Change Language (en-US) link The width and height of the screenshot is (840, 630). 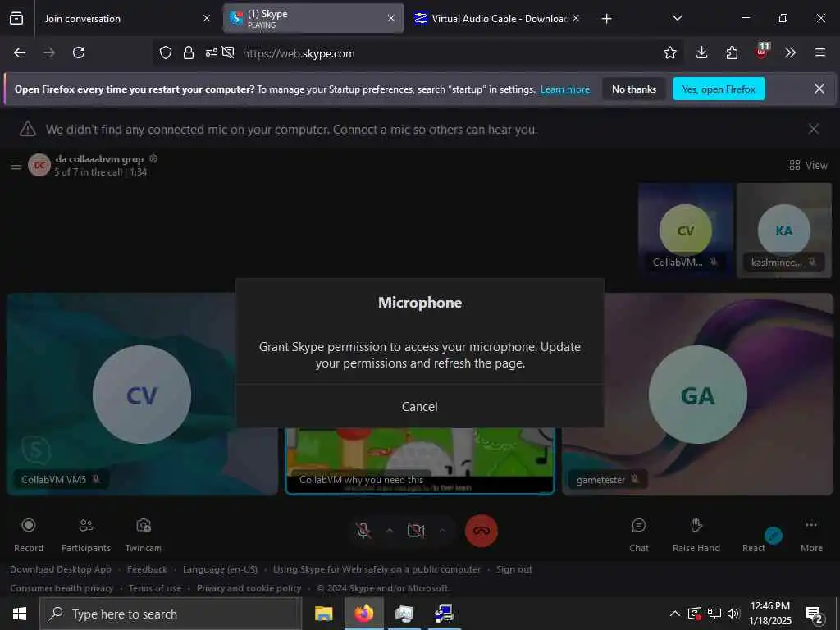tap(220, 569)
